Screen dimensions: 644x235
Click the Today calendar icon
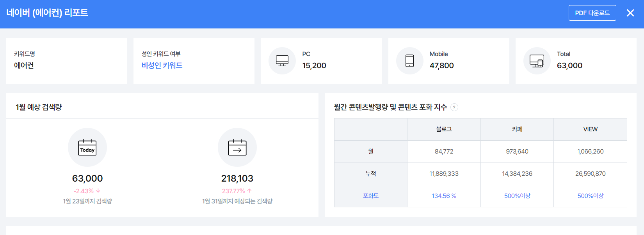(x=87, y=147)
